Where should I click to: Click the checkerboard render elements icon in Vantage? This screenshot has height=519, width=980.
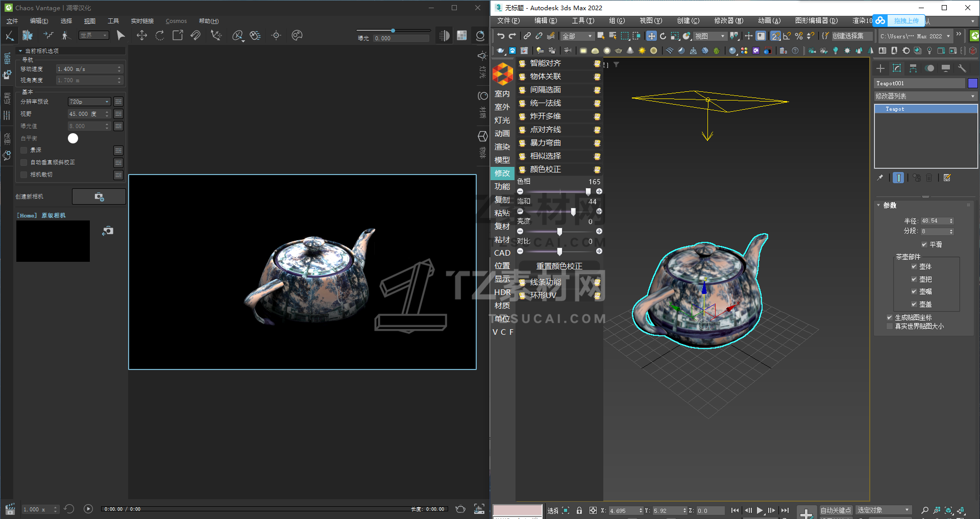pyautogui.click(x=462, y=35)
